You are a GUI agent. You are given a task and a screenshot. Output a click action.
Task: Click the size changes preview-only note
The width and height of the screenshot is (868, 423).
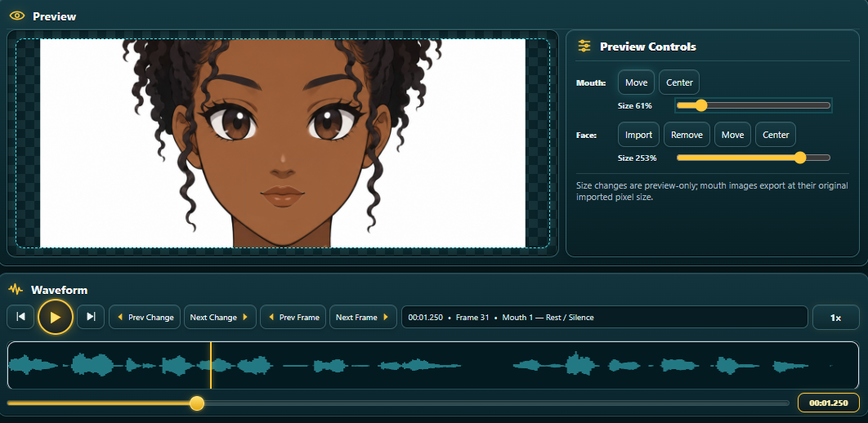coord(712,191)
